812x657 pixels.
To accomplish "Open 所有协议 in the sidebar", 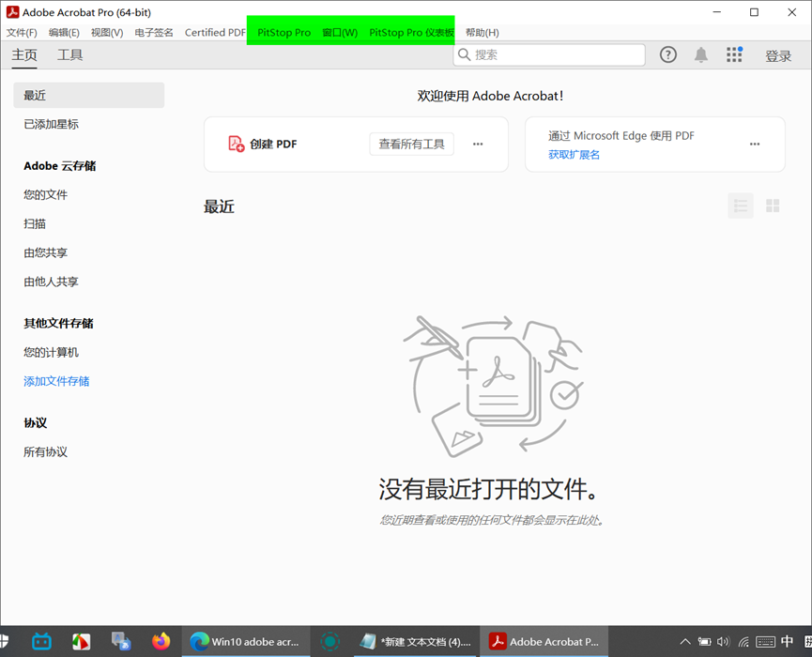I will [x=46, y=452].
